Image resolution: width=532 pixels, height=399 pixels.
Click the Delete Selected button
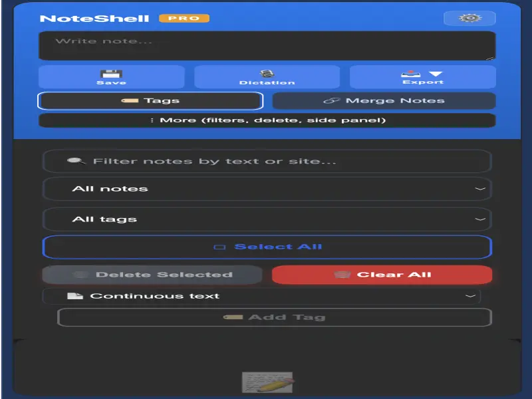pos(152,275)
